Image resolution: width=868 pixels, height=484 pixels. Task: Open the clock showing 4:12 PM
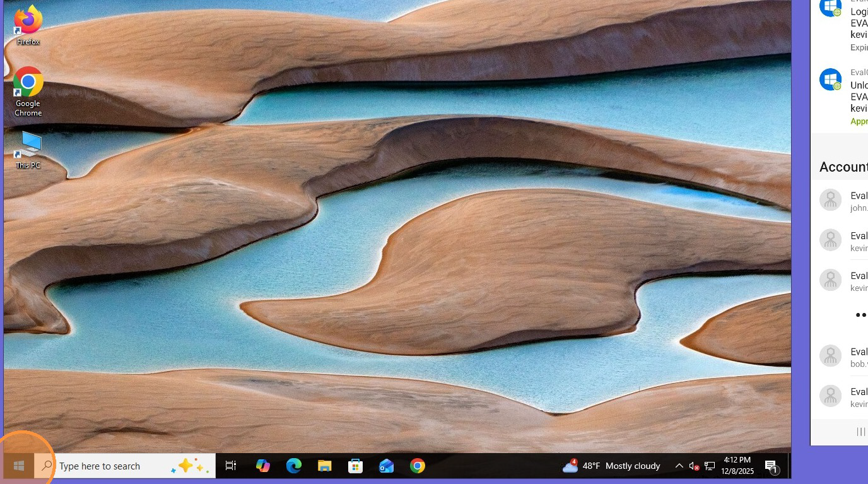(737, 466)
